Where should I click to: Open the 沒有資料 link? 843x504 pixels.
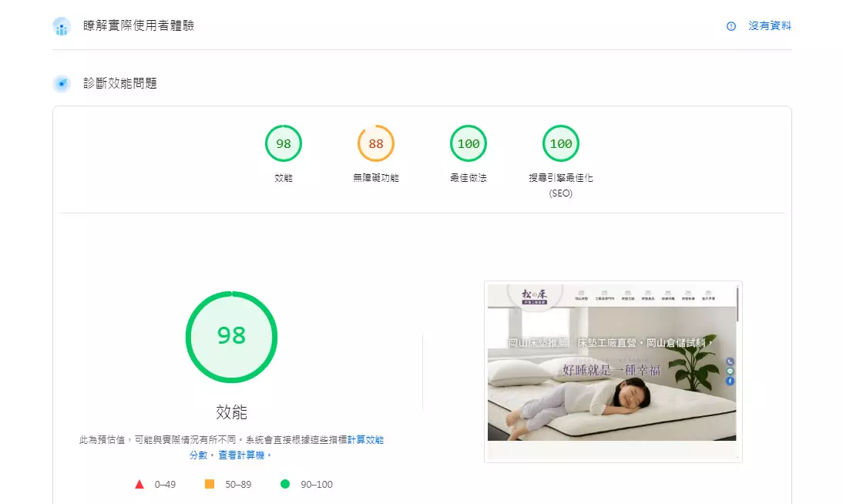pos(770,26)
